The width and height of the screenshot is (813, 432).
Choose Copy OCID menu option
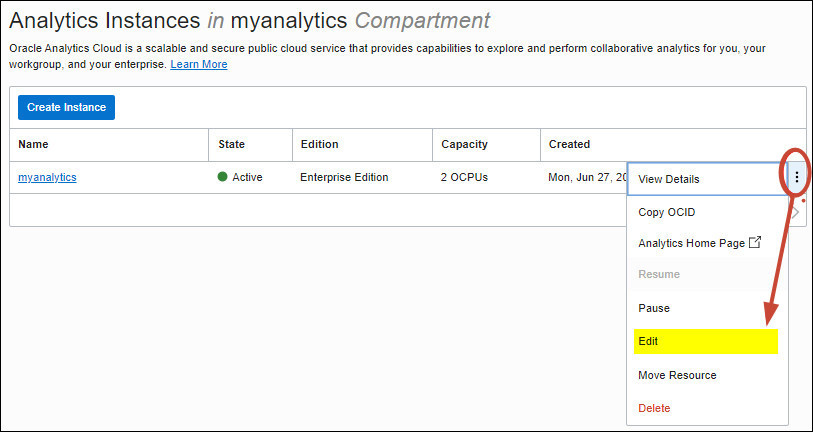(666, 212)
